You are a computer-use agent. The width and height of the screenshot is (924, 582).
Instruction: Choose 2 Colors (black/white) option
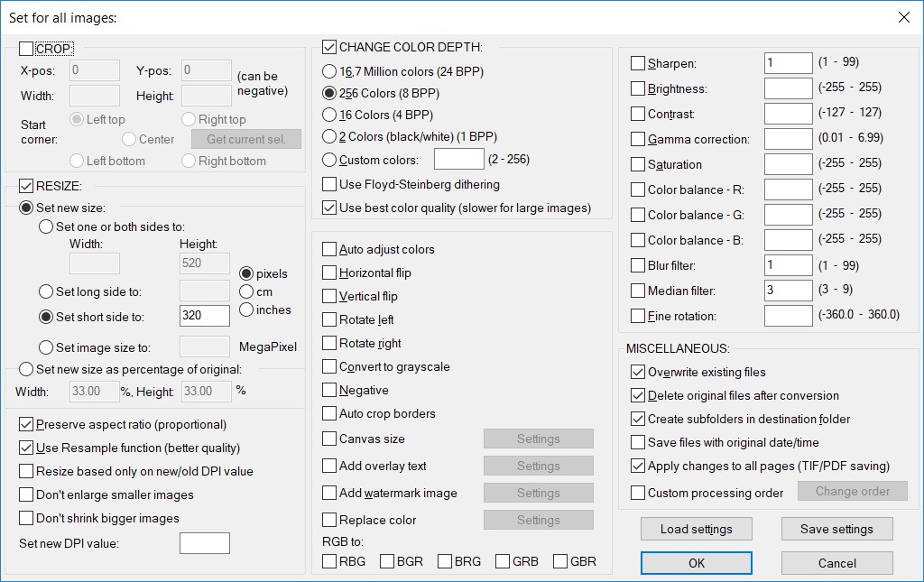330,137
